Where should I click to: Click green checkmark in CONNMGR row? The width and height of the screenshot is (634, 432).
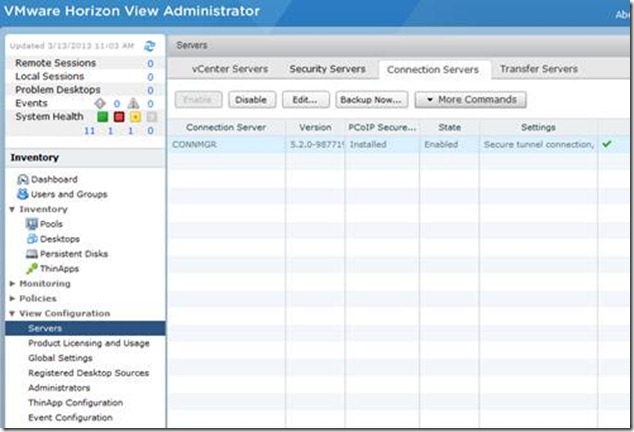[607, 144]
